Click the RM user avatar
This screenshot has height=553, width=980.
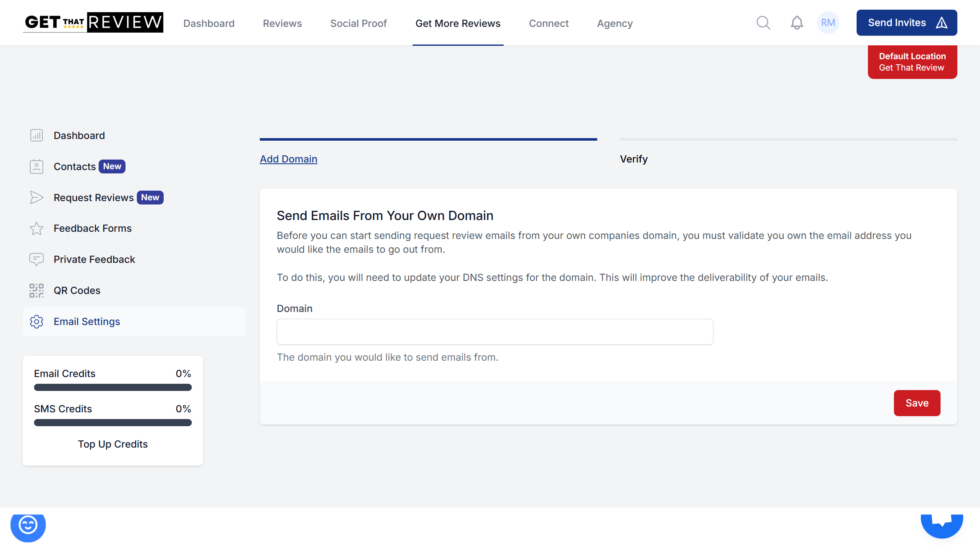828,23
